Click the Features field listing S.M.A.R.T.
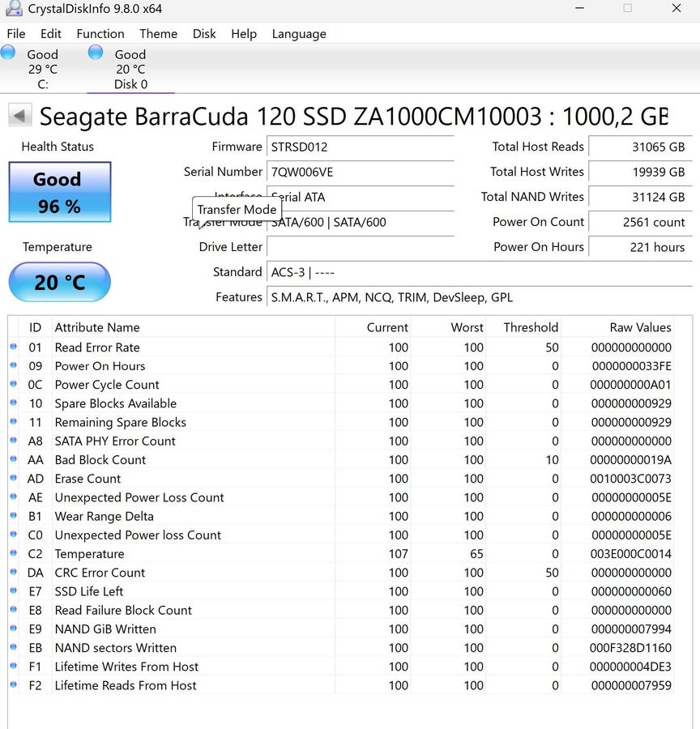700x729 pixels. pyautogui.click(x=480, y=297)
